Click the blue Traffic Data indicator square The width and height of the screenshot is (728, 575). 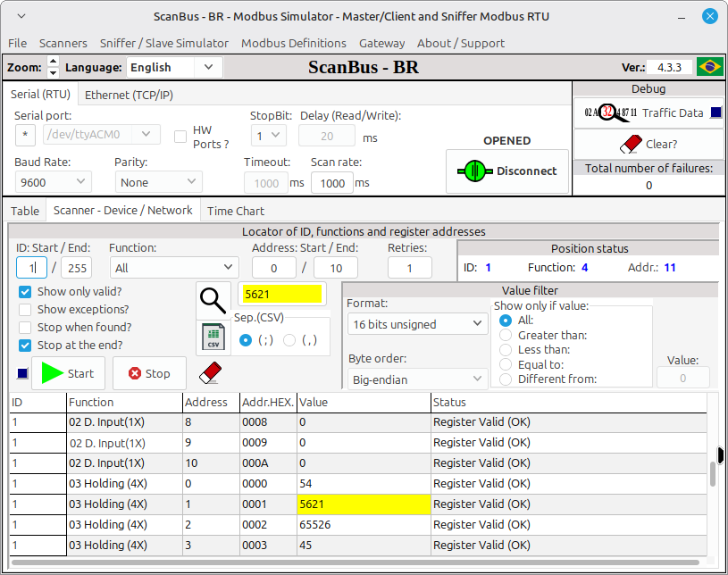point(716,112)
